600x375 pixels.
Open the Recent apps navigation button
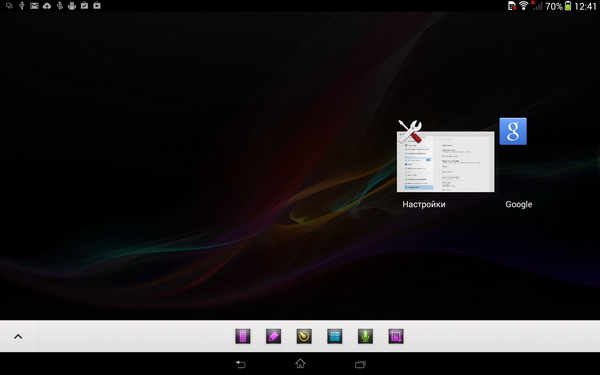tap(360, 364)
